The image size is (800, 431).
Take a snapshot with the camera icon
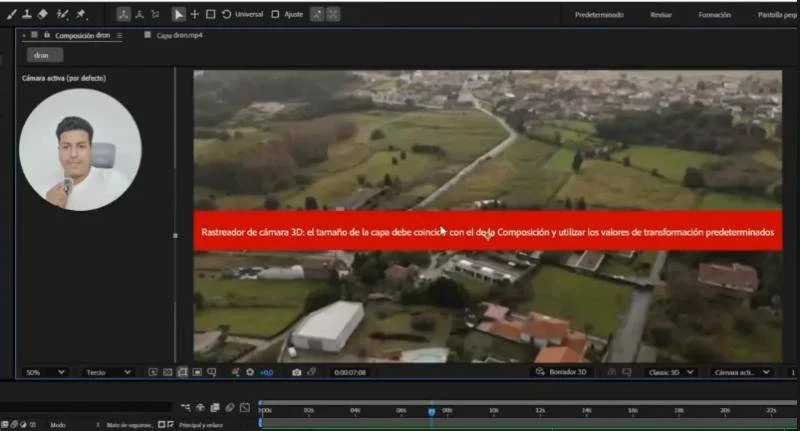pyautogui.click(x=296, y=372)
